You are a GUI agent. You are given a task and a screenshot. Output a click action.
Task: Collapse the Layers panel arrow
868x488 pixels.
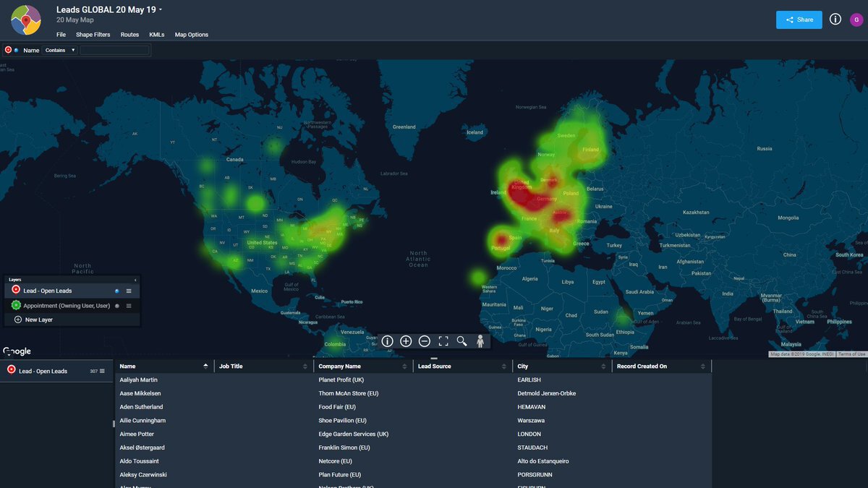point(135,279)
